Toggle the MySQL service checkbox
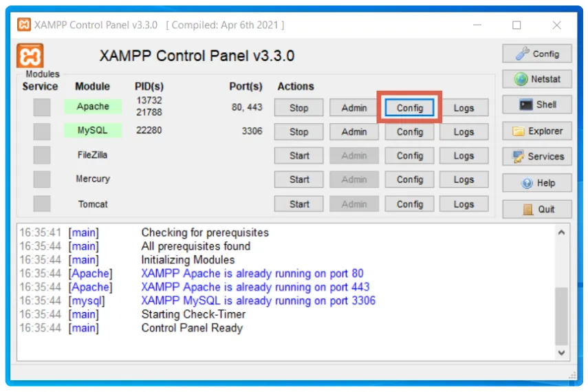588x392 pixels. pyautogui.click(x=42, y=131)
